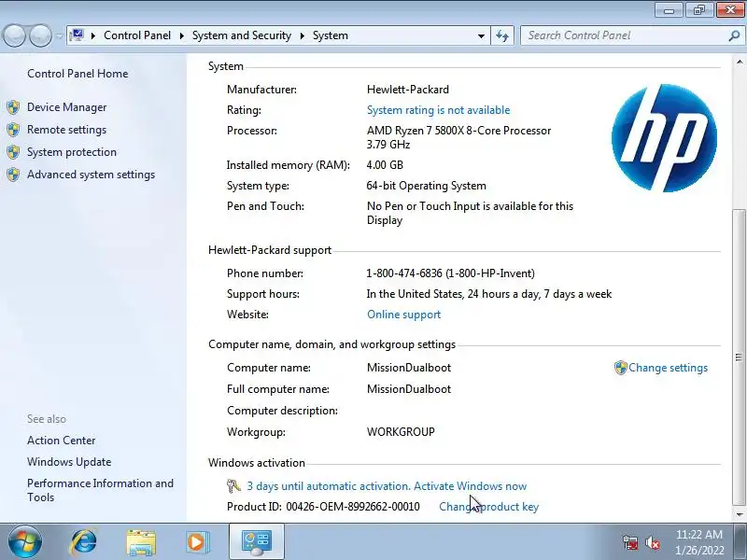Click the network status tray icon
Image resolution: width=747 pixels, height=560 pixels.
[630, 542]
